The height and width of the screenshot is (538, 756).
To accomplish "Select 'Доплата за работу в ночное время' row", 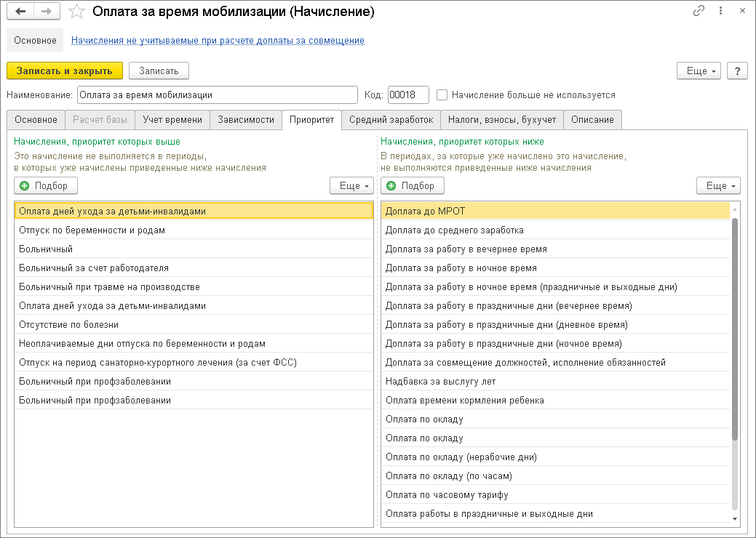I will [555, 268].
